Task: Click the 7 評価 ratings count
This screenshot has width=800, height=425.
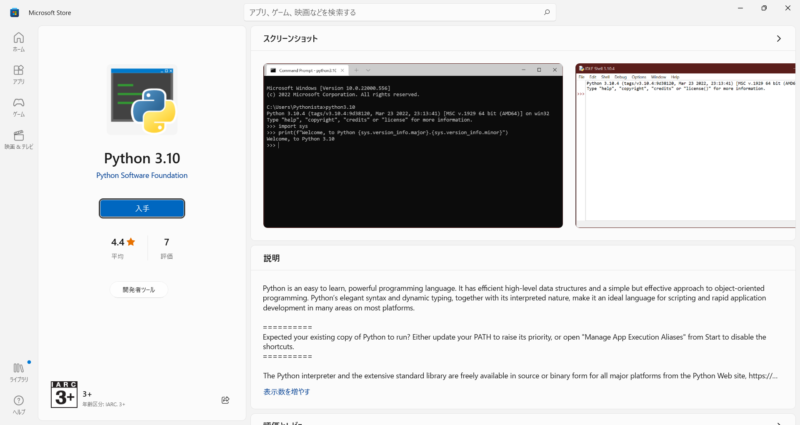Action: 166,247
